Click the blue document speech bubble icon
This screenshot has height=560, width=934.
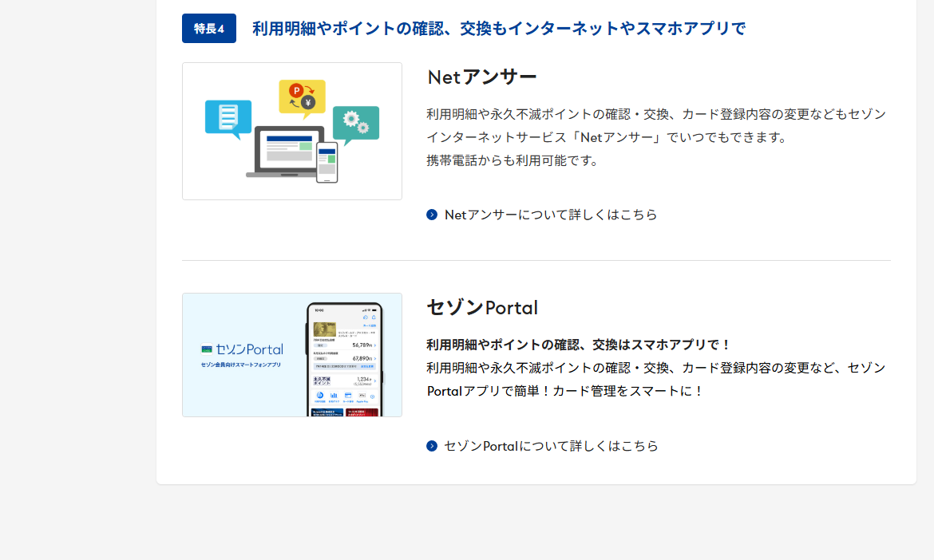(228, 118)
